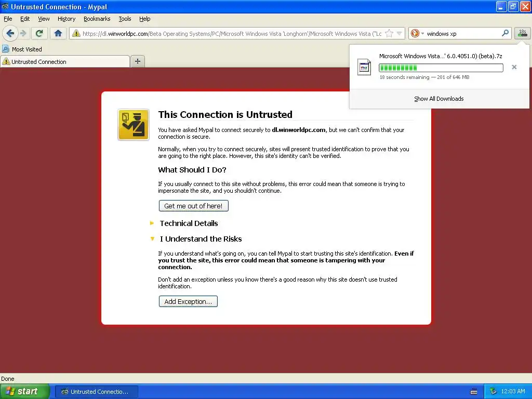This screenshot has height=399, width=532.
Task: Click the 18 seconds remaining status text
Action: tap(424, 77)
